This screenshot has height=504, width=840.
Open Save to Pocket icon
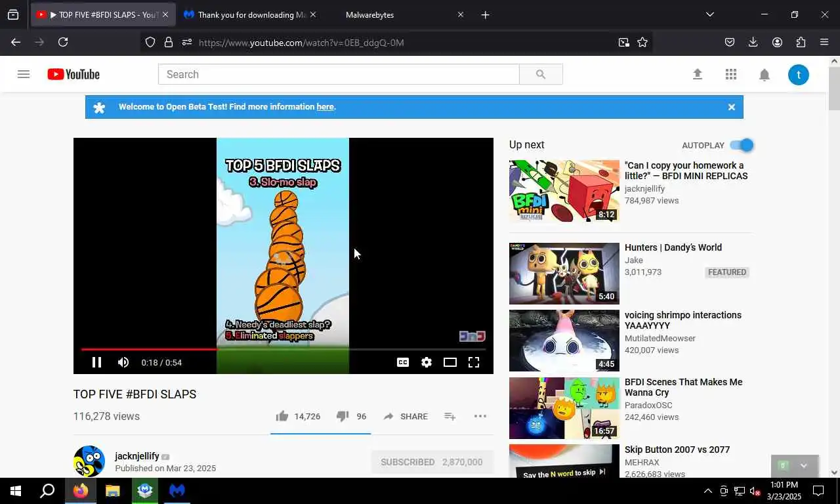click(730, 42)
